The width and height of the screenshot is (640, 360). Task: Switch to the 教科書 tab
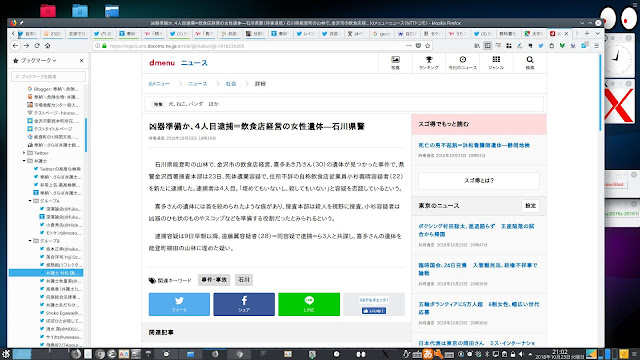[507, 33]
